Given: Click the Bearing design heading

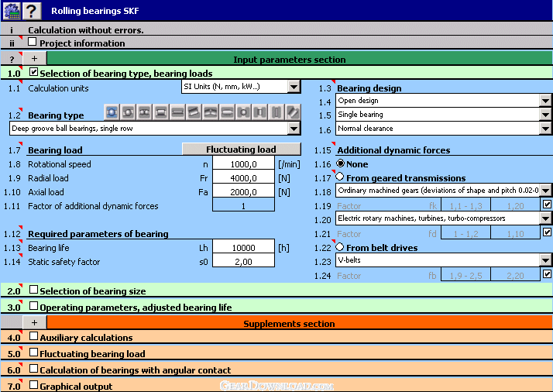Looking at the screenshot, I should pos(369,88).
